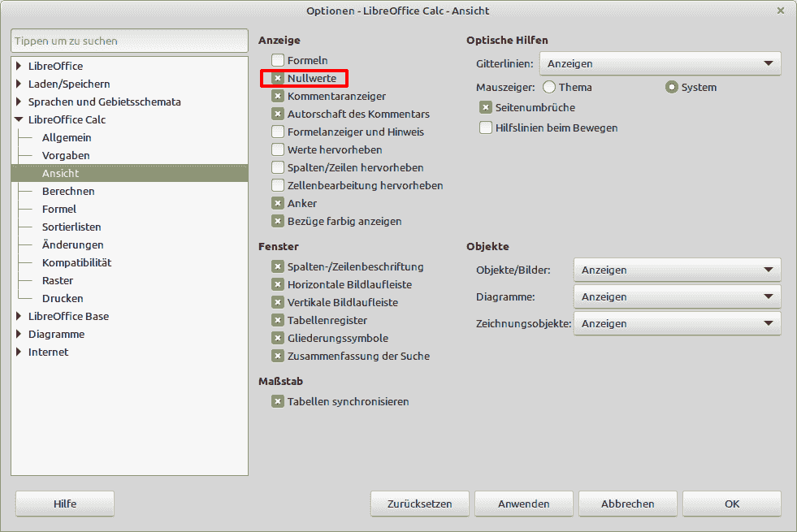
Task: Open the Diagramme display dropdown
Action: [x=677, y=296]
